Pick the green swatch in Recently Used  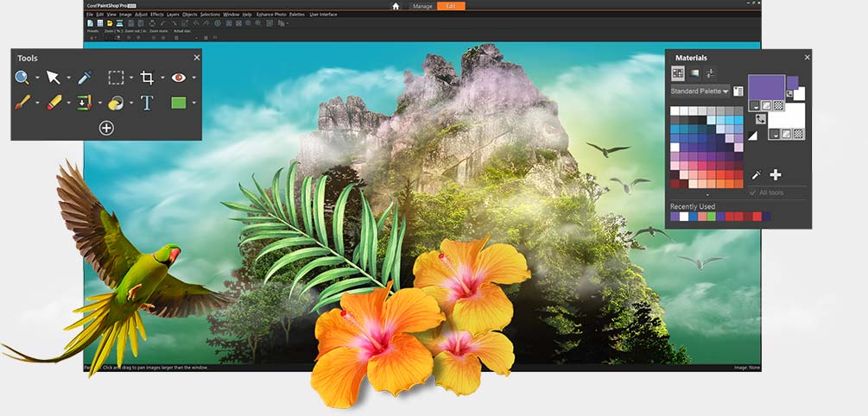(711, 217)
